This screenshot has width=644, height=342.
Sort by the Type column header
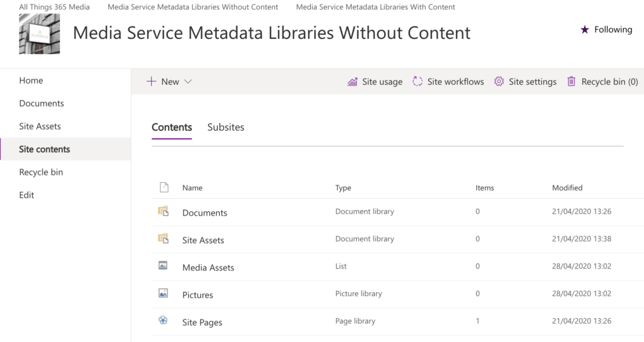[343, 187]
